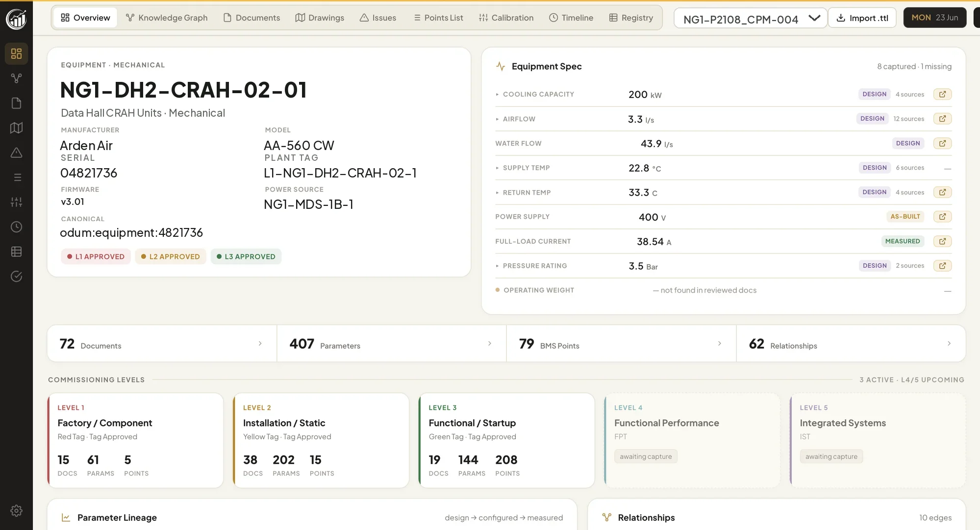The height and width of the screenshot is (530, 980).
Task: Click canonical ID odum:equipment:4821736
Action: coord(131,232)
